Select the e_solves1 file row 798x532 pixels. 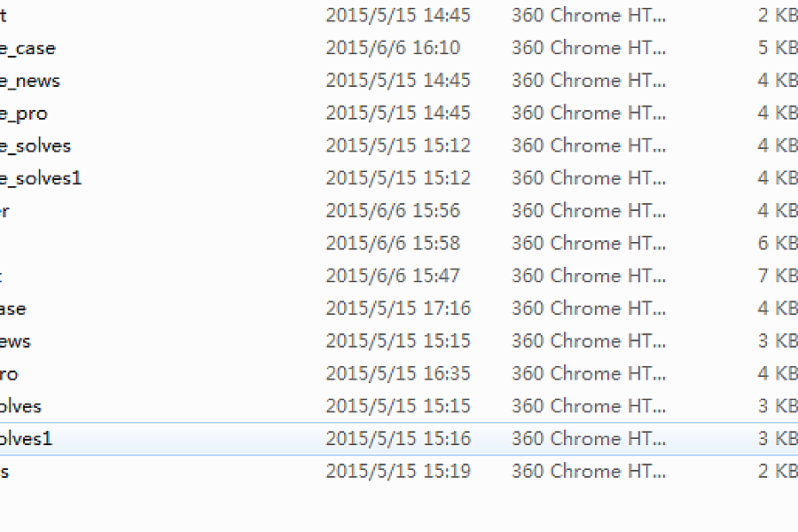[399, 178]
